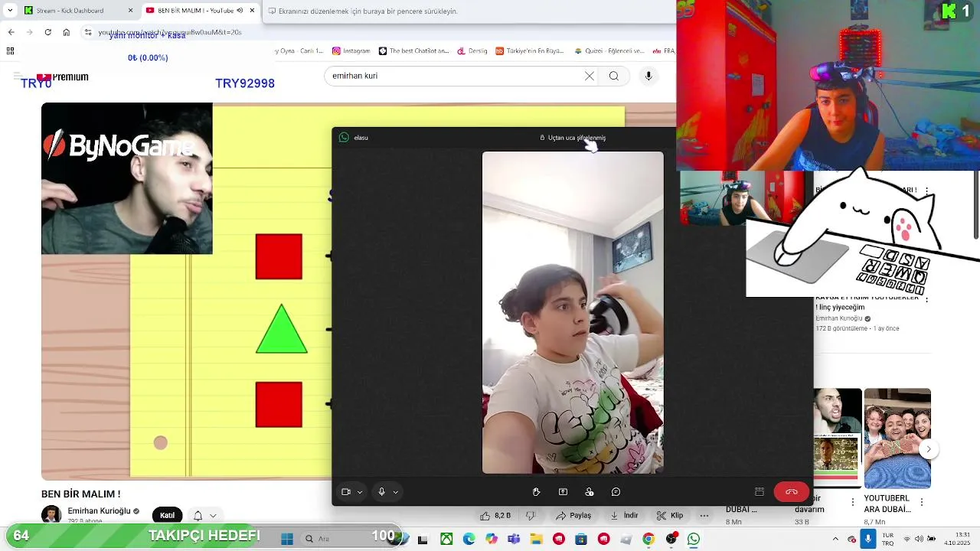980x551 pixels.
Task: Open tab search dropdown arrow in Chrome
Action: pyautogui.click(x=10, y=11)
